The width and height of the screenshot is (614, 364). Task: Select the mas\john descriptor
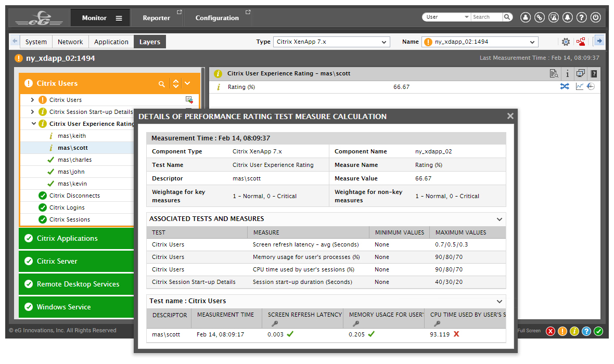click(x=71, y=172)
